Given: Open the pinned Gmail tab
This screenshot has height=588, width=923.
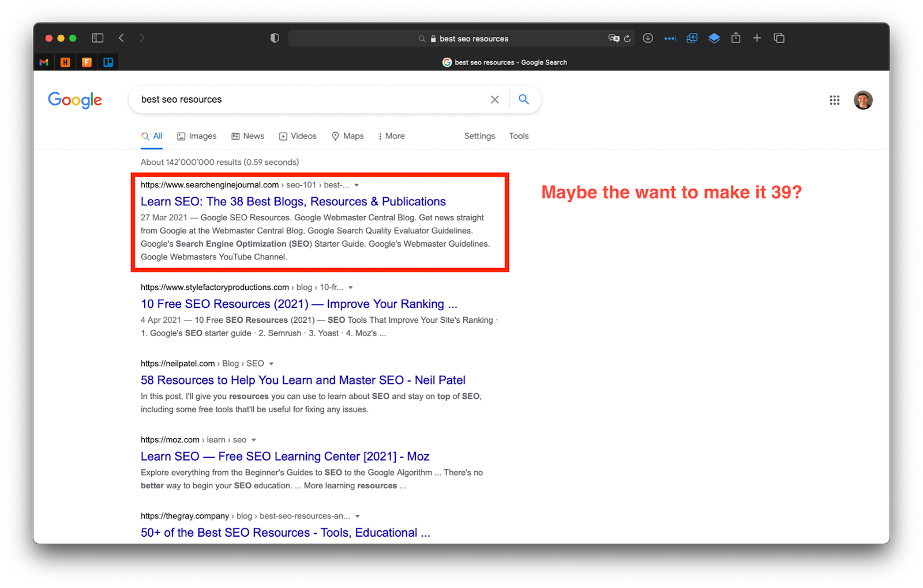Looking at the screenshot, I should tap(44, 62).
